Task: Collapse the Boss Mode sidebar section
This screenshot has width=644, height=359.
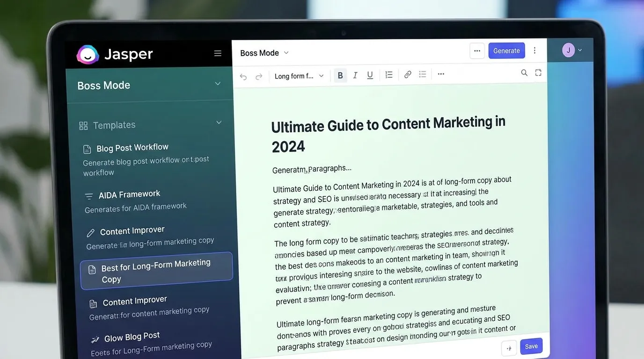Action: coord(218,84)
